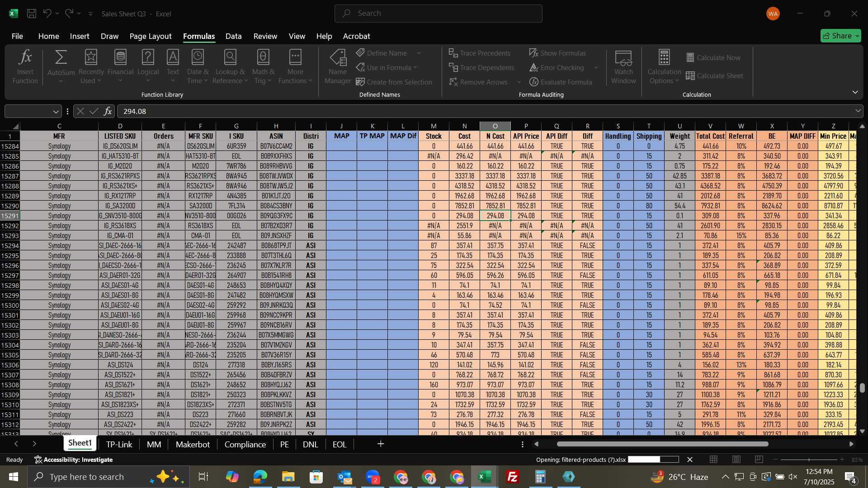Open the user account avatar WA
The width and height of the screenshot is (868, 488).
pos(773,14)
